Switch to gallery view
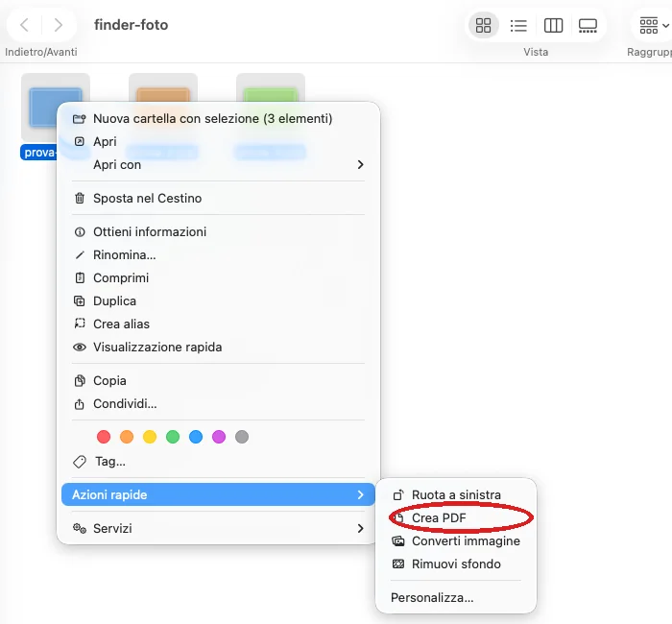This screenshot has height=624, width=672. 588,25
